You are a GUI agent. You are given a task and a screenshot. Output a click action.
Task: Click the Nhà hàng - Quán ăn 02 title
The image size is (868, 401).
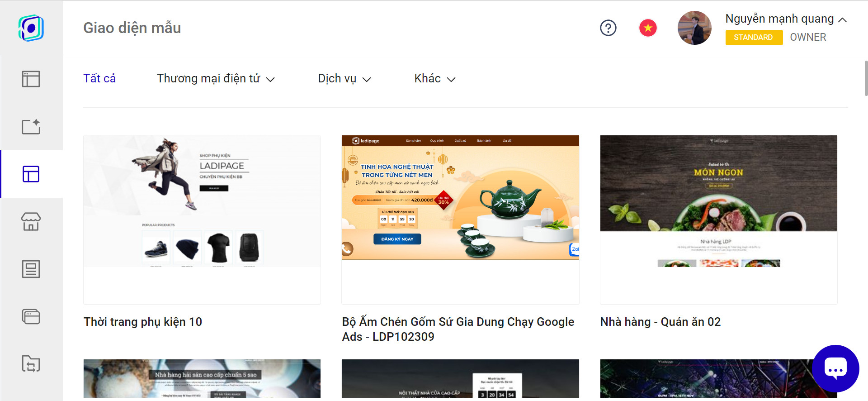pyautogui.click(x=660, y=322)
